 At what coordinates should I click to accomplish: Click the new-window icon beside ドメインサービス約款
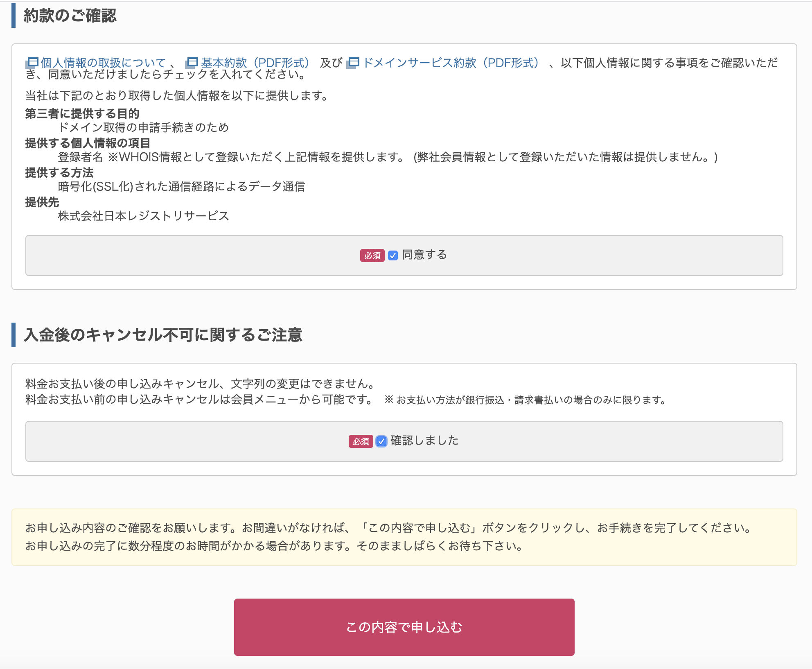[353, 63]
